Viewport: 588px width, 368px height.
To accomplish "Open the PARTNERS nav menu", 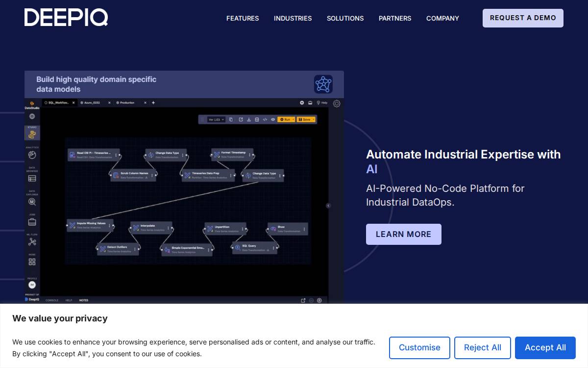I will [x=395, y=18].
